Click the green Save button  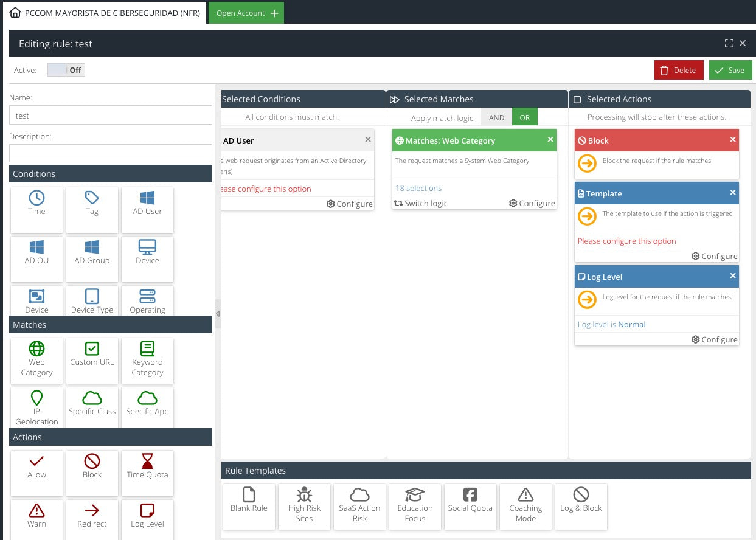click(x=730, y=70)
